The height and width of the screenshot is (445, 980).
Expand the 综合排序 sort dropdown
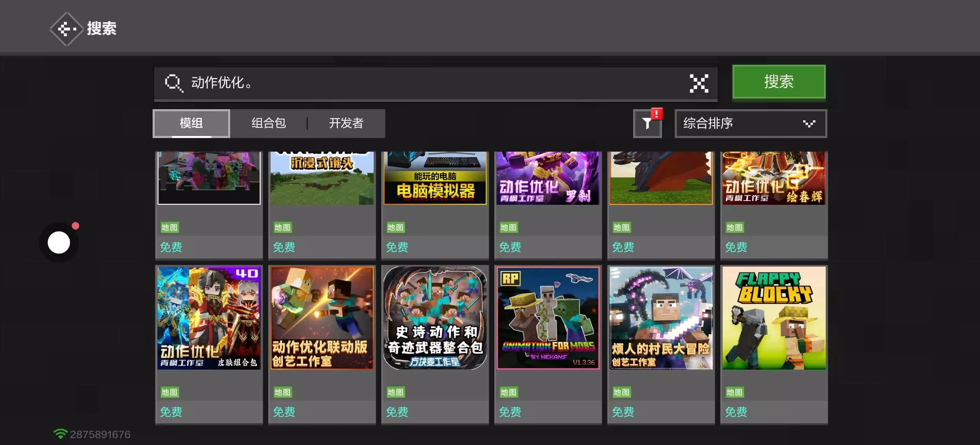[750, 123]
